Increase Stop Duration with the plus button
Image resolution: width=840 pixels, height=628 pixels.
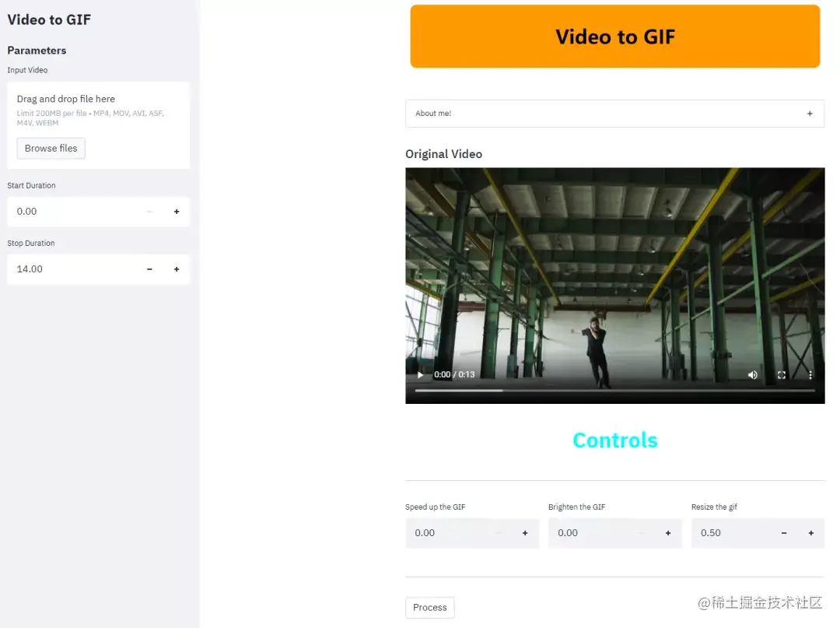coord(177,268)
